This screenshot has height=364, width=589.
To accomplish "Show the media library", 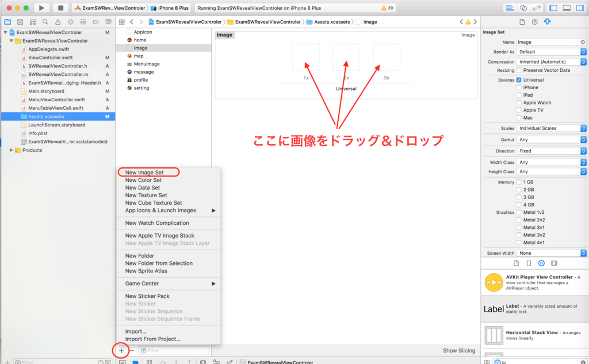I will pos(554,263).
